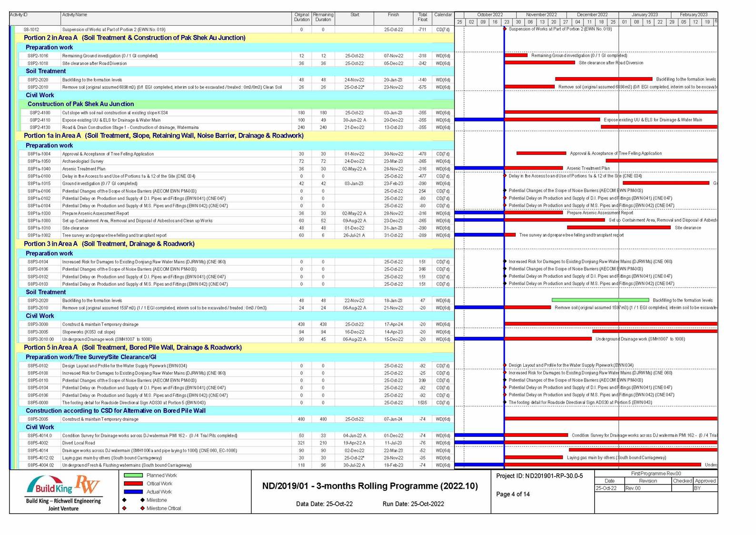The image size is (756, 535).
Task: Select the Finish column header
Action: coord(393,19)
